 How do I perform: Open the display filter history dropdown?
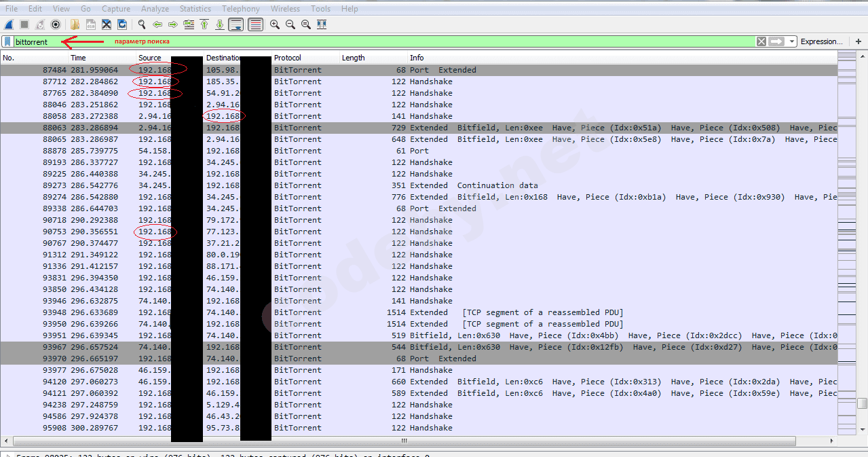792,41
